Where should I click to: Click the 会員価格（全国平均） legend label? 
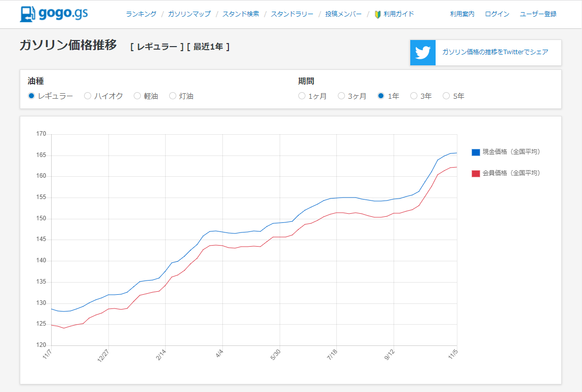512,173
